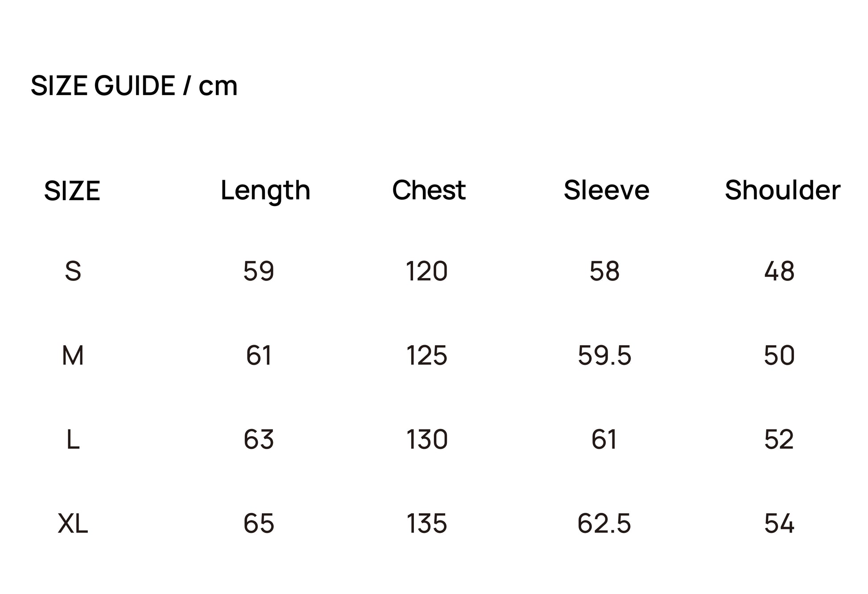Click the XL sleeve value 62.5
Screen dimensions: 868x594
point(604,524)
